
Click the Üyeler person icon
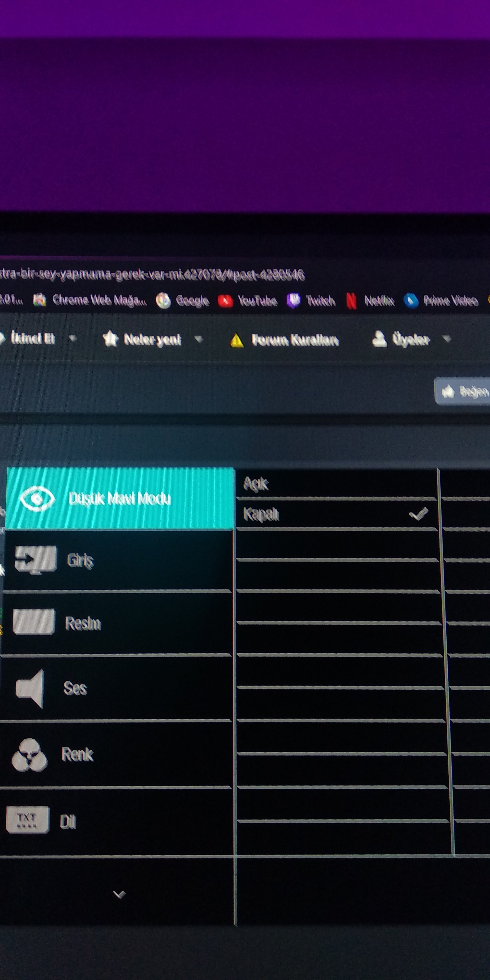tap(379, 339)
